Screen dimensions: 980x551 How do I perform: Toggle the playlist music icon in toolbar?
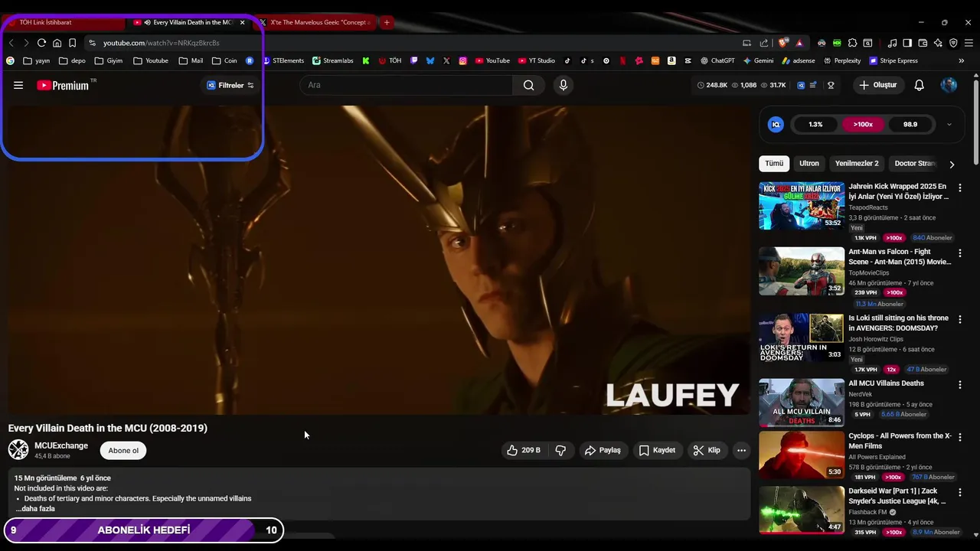[892, 43]
